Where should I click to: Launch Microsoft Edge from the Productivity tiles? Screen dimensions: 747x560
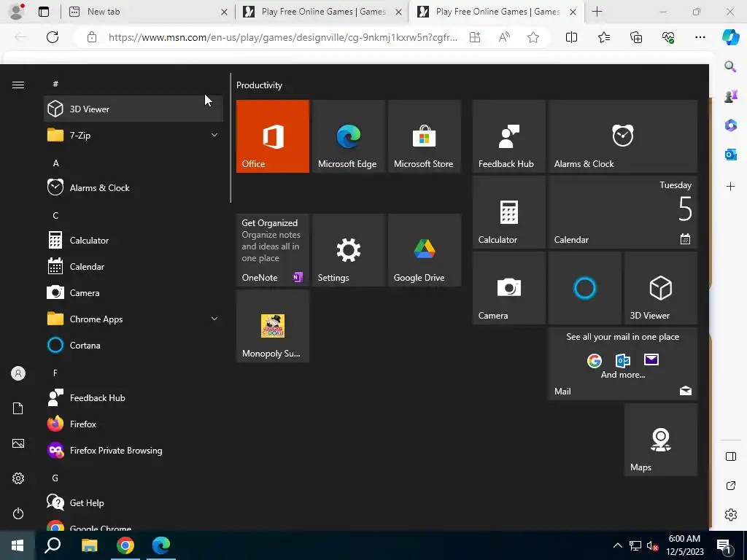[x=348, y=136]
